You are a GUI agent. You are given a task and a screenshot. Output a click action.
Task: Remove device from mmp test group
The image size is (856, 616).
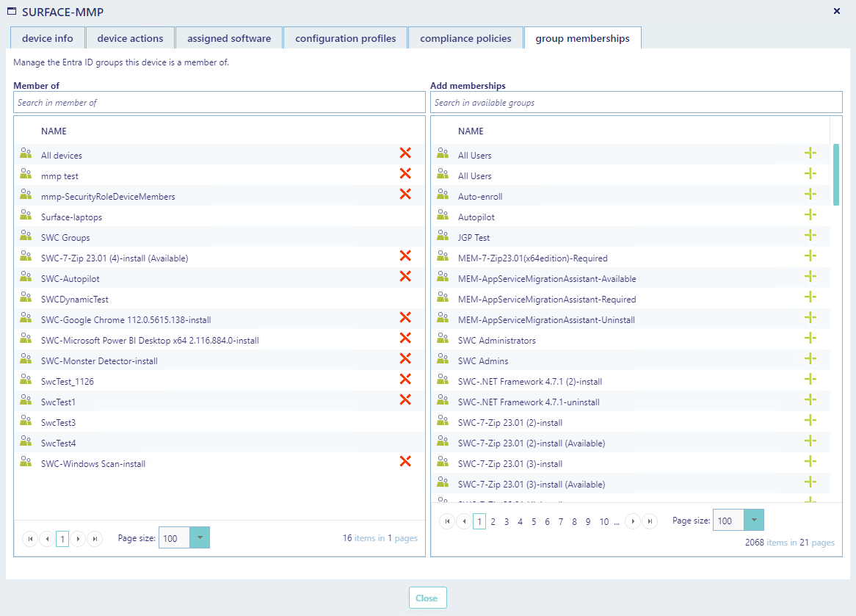(405, 174)
